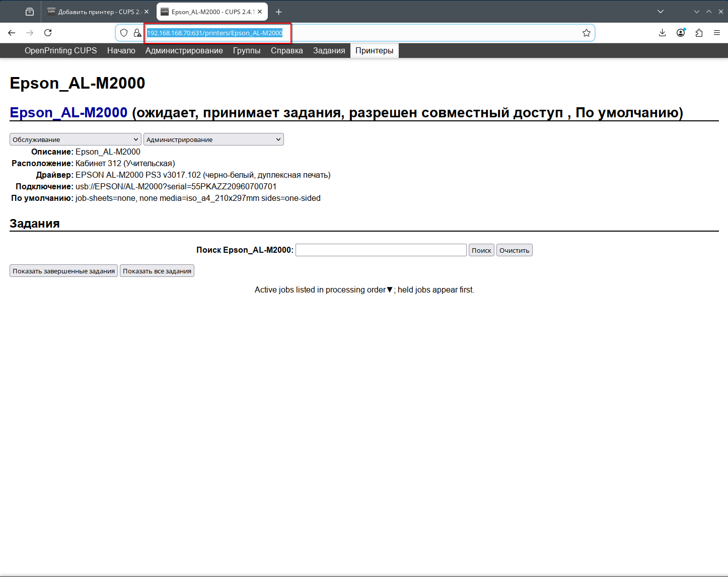The image size is (728, 577).
Task: Click the browser back arrow icon
Action: pos(12,33)
